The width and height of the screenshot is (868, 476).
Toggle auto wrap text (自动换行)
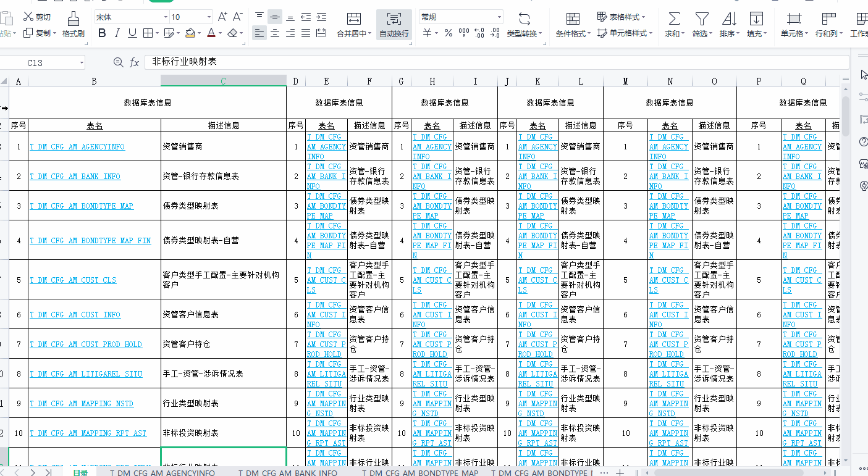tap(394, 25)
